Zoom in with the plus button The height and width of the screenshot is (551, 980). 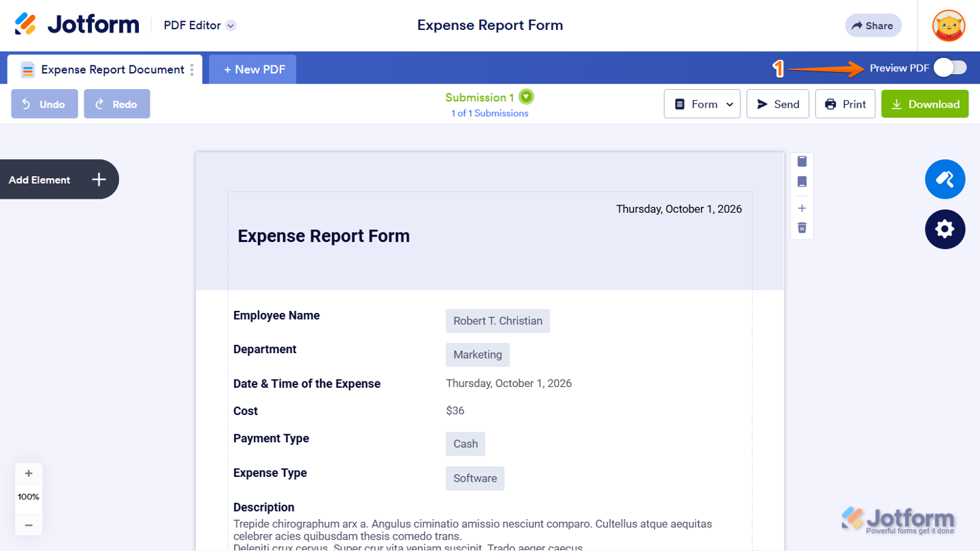29,473
